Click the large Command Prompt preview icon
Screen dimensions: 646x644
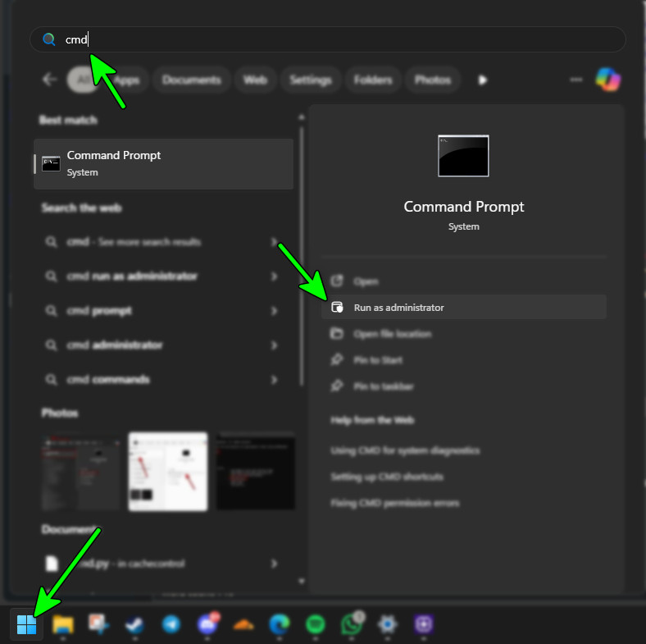(x=463, y=156)
